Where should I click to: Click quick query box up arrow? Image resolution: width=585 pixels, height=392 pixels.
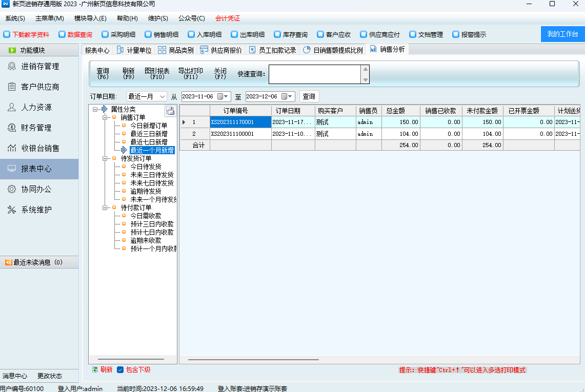[x=366, y=69]
